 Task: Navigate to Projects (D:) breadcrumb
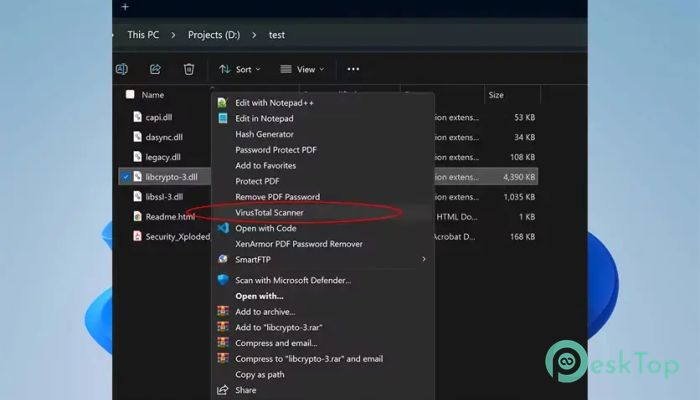(214, 35)
